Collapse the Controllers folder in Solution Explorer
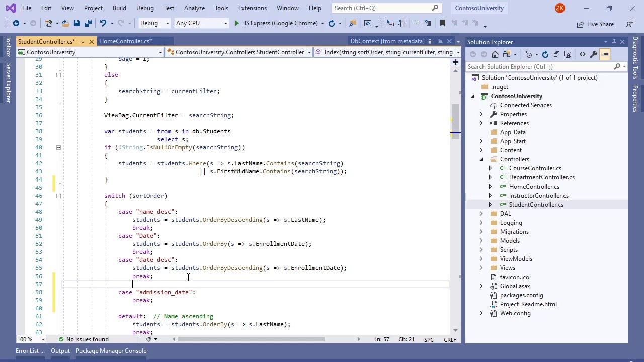 481,159
